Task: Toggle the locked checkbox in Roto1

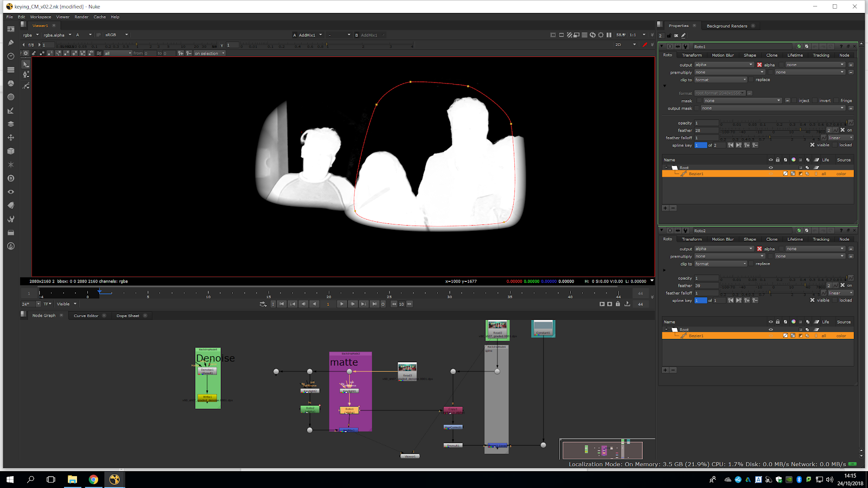Action: [835, 145]
